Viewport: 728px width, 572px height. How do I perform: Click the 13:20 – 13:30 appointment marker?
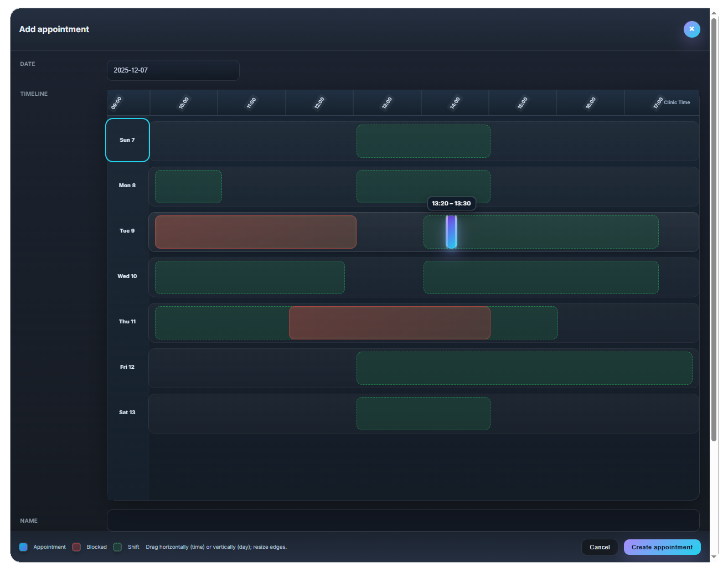pos(450,232)
